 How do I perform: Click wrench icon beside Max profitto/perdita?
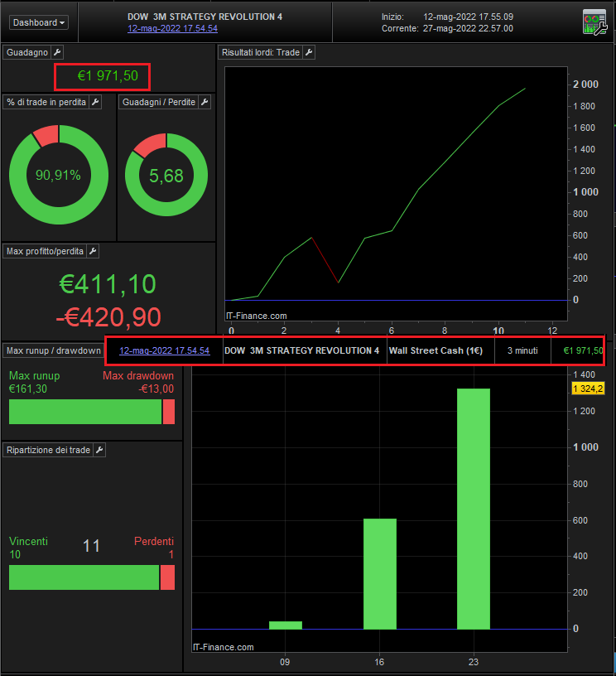tap(93, 251)
